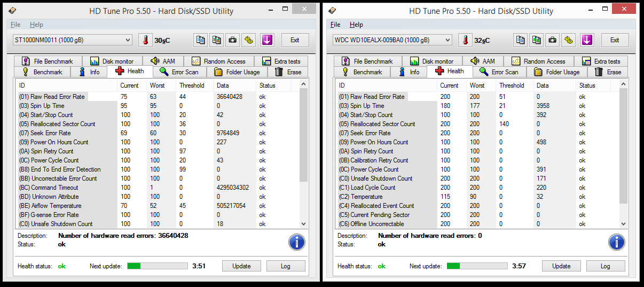
Task: Open Error Scan tab in left window
Action: pyautogui.click(x=179, y=72)
